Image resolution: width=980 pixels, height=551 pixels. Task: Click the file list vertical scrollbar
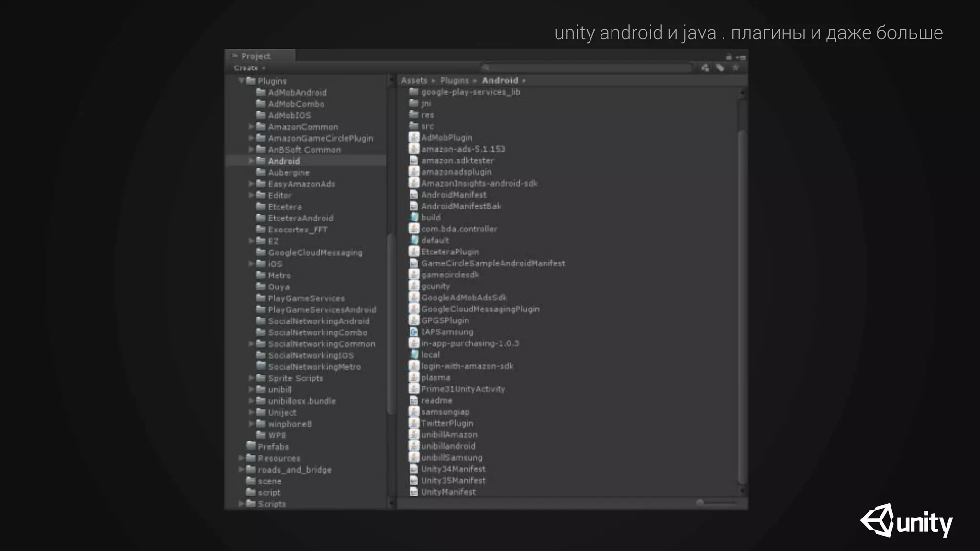coord(742,306)
